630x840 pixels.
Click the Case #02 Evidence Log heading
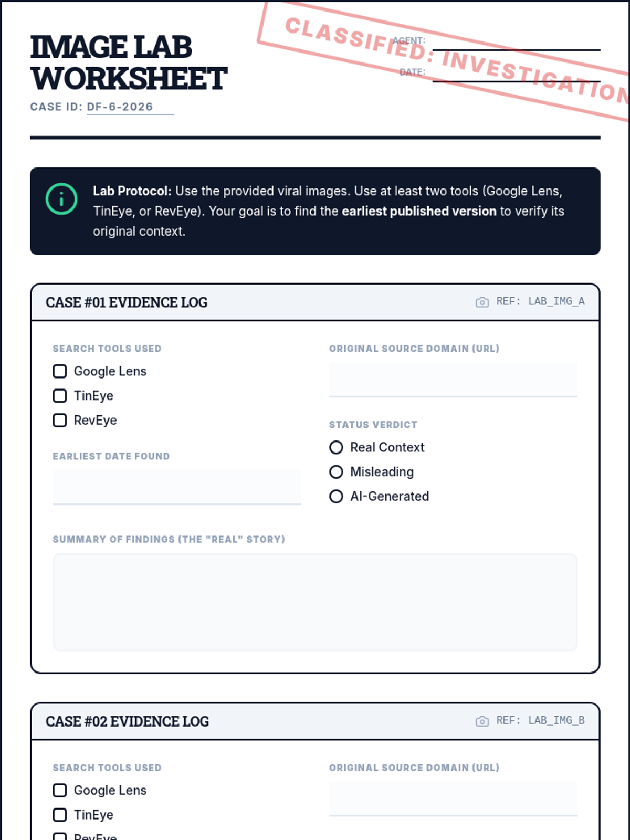[127, 721]
